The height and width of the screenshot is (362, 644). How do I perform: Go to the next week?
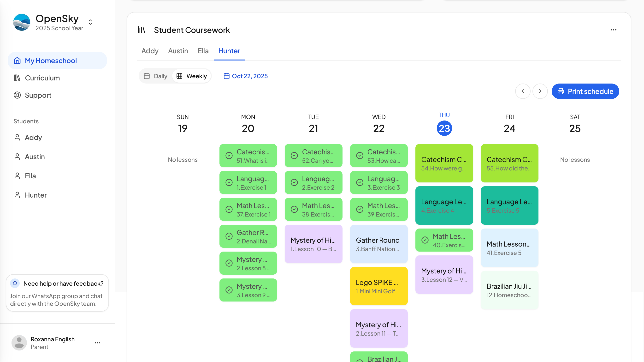[x=540, y=91]
